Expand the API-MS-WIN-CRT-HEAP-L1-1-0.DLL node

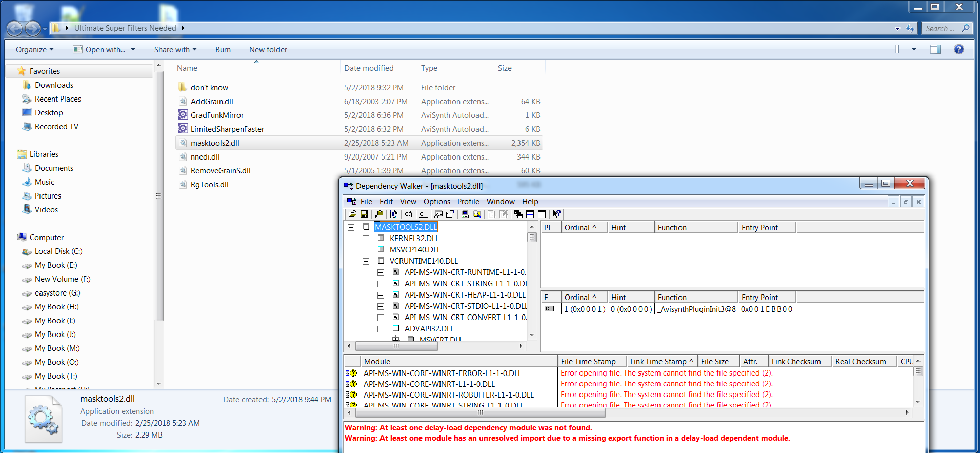(381, 295)
